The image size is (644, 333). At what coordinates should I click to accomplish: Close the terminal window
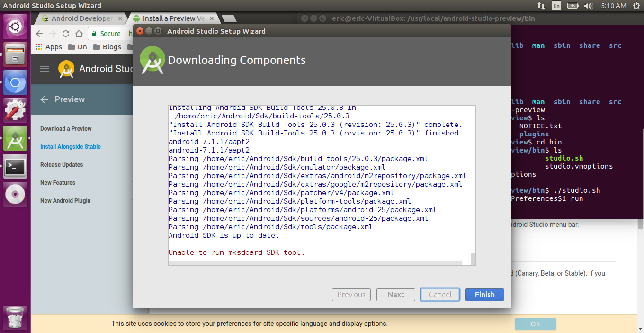point(305,18)
